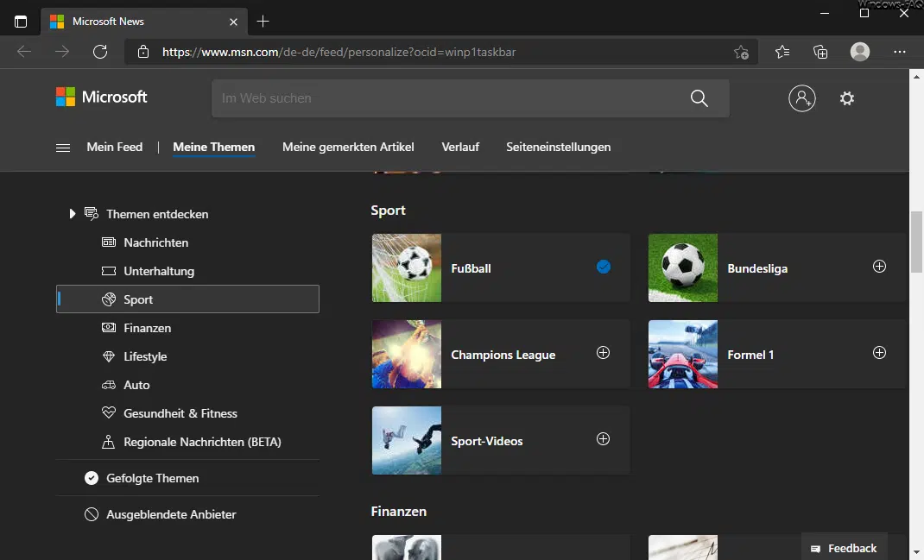
Task: Click the Champions League topic thumbnail
Action: 407,354
